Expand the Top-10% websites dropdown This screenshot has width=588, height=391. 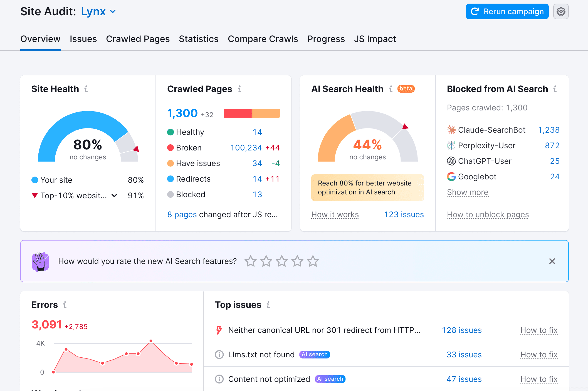point(114,195)
